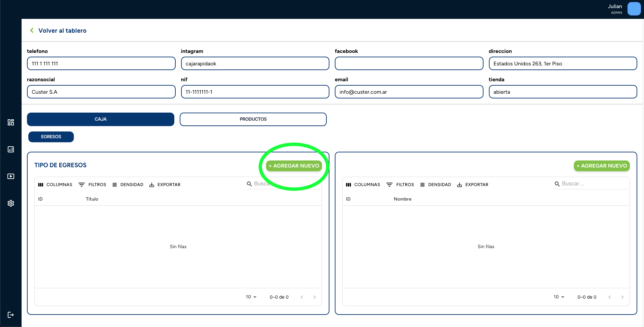Click inside the facebook input field
The image size is (644, 327).
click(408, 63)
